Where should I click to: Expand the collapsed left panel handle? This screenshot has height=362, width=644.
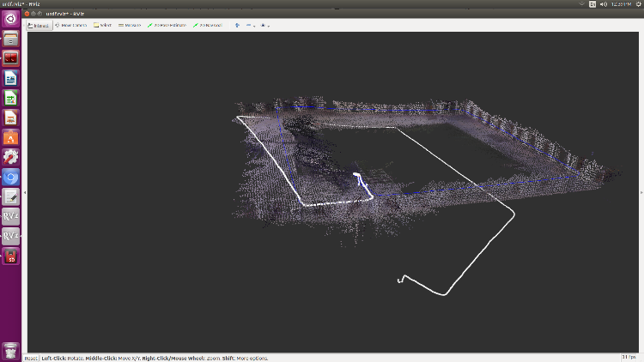(25, 192)
